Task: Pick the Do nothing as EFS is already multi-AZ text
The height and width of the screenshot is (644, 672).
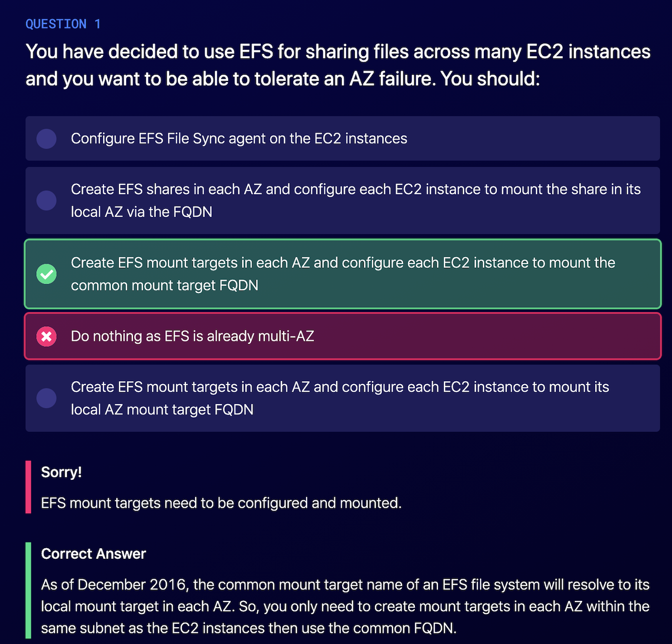Action: click(x=192, y=336)
